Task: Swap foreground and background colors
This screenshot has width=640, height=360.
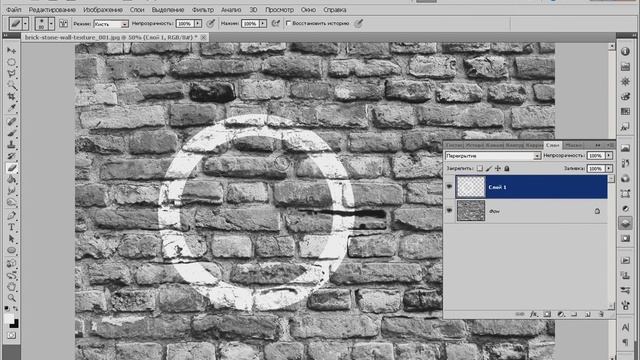Action: tap(16, 309)
